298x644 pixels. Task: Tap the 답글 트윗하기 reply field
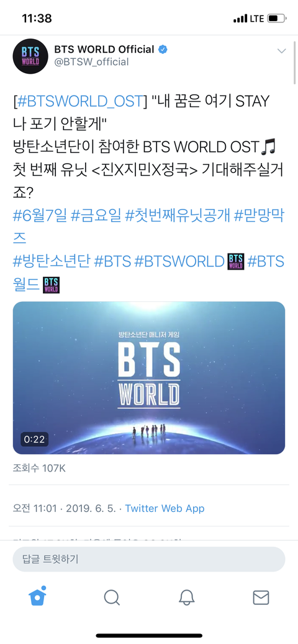coord(149,559)
